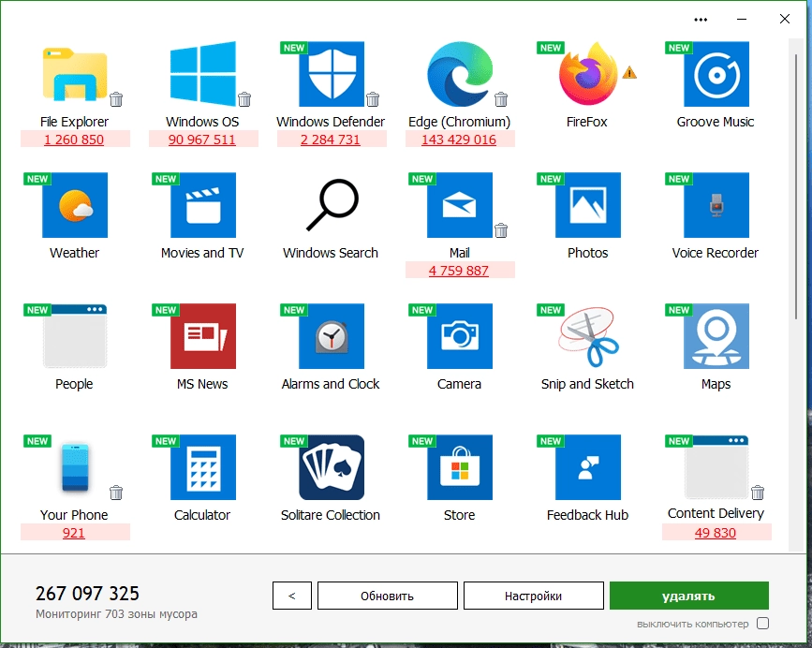Click the Alarms and Clock label
Screen dimensions: 812x648
click(x=331, y=384)
